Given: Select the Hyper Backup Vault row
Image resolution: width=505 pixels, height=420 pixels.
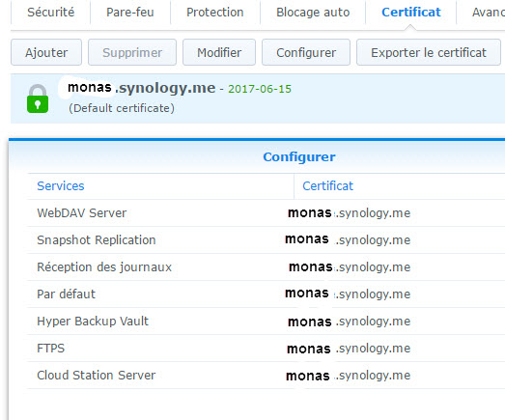Looking at the screenshot, I should [x=267, y=322].
